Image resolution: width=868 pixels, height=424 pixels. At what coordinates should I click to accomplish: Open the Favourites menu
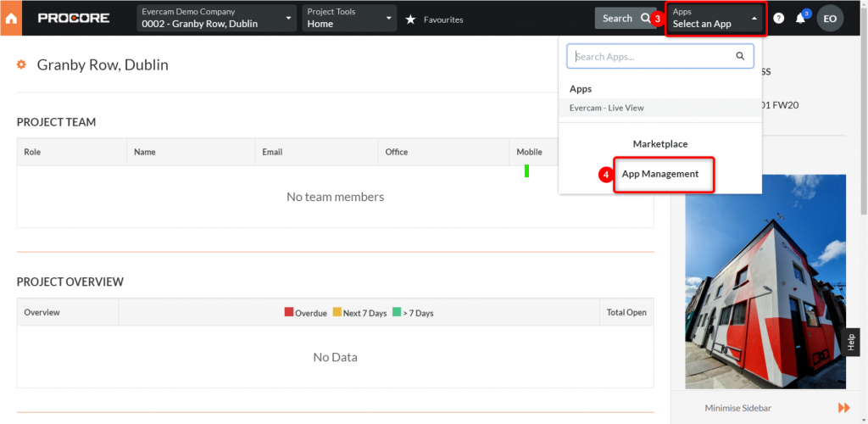443,20
